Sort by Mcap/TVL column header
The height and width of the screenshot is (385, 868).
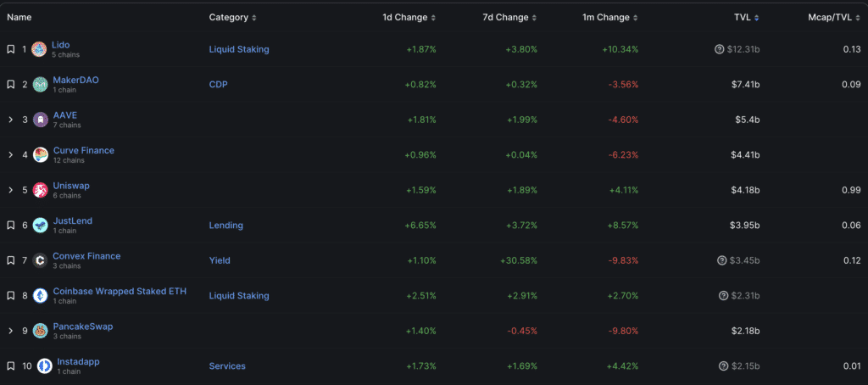[x=832, y=17]
